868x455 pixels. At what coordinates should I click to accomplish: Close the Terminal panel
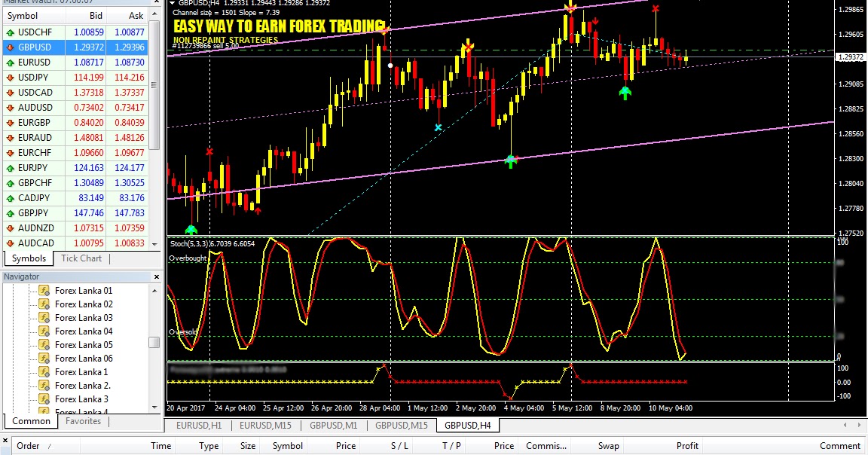point(5,441)
